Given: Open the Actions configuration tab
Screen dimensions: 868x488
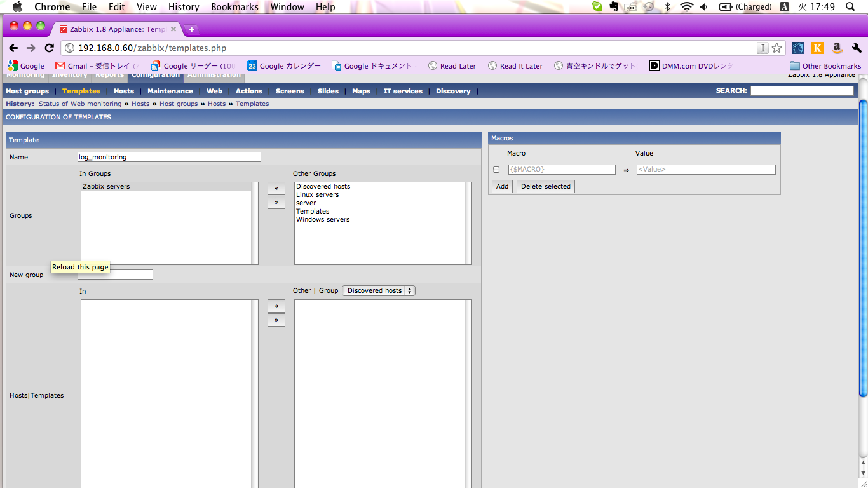Looking at the screenshot, I should 248,91.
